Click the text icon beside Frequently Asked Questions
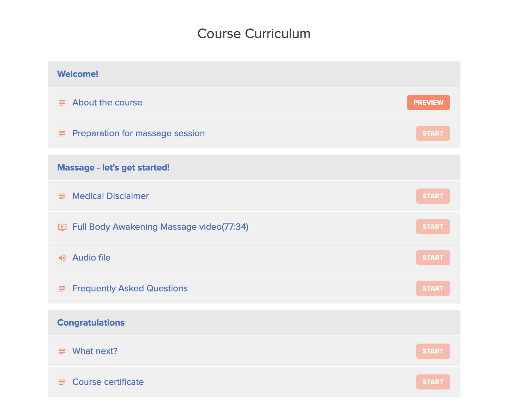506x420 pixels. (x=62, y=288)
